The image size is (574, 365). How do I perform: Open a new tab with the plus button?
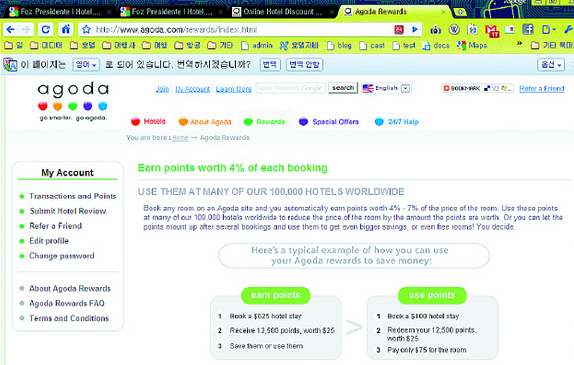coord(461,12)
